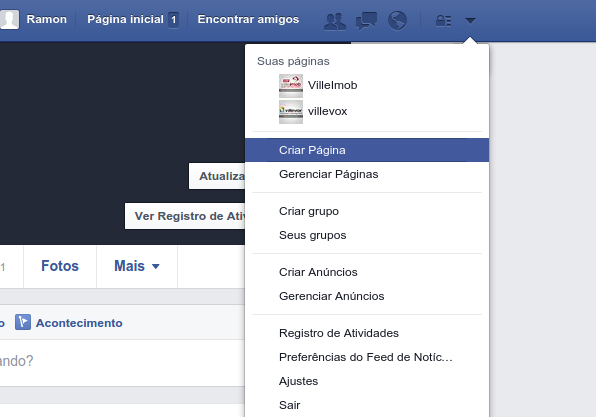The height and width of the screenshot is (417, 596).
Task: Open the villevox page thumbnail
Action: pyautogui.click(x=291, y=112)
